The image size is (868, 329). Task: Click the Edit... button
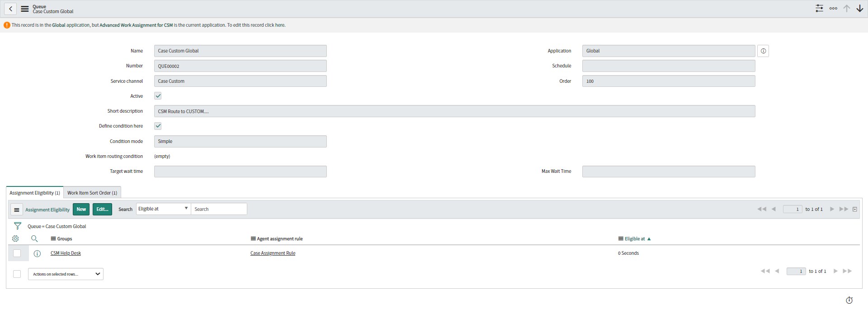pos(102,210)
